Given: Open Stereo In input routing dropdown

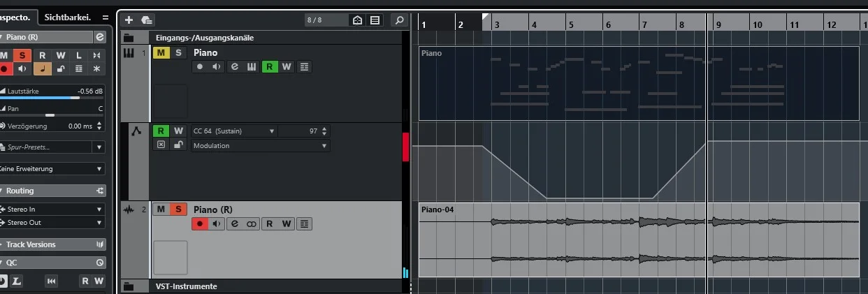Looking at the screenshot, I should [x=52, y=209].
